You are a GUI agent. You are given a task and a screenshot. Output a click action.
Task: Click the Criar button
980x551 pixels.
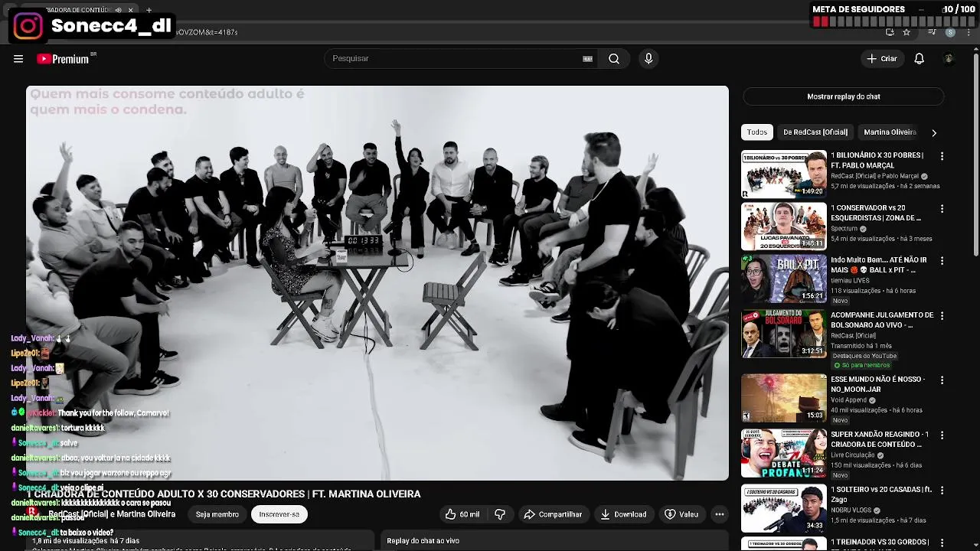[881, 59]
